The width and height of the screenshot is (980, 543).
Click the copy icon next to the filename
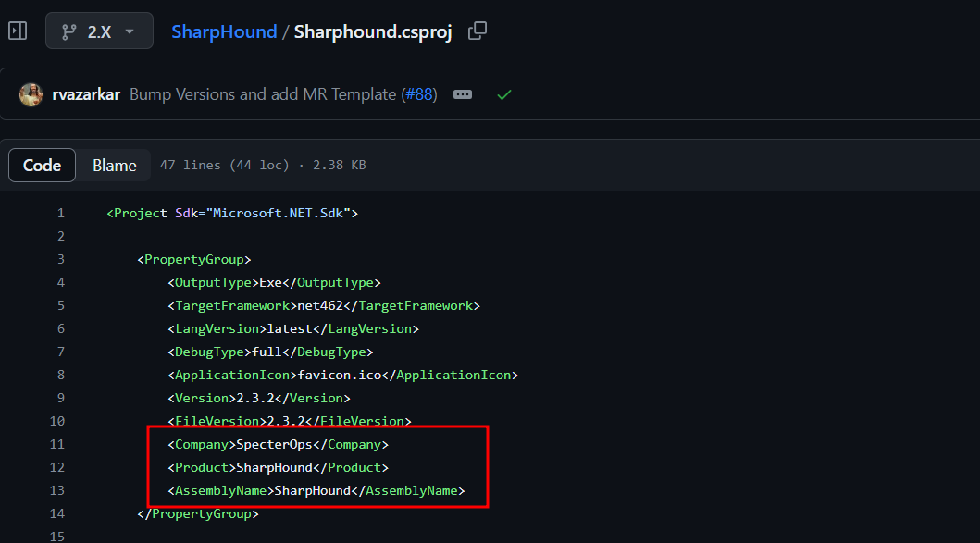click(x=478, y=31)
